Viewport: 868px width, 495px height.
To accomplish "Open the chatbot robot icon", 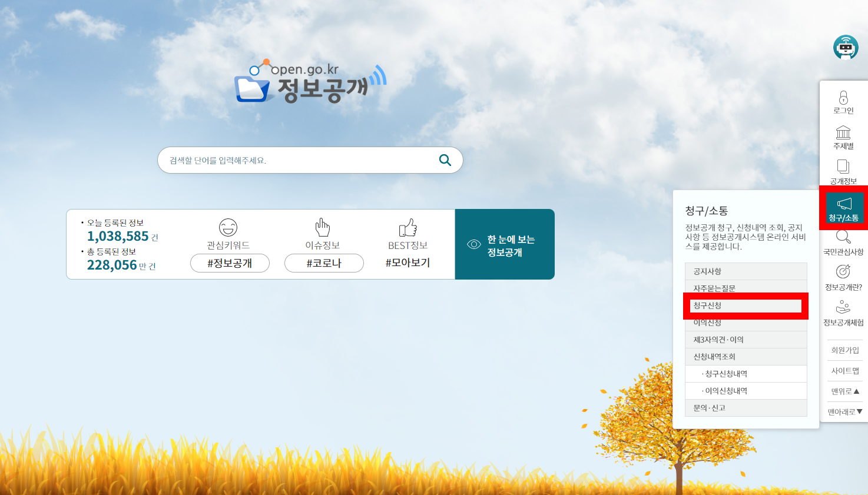I will click(845, 48).
